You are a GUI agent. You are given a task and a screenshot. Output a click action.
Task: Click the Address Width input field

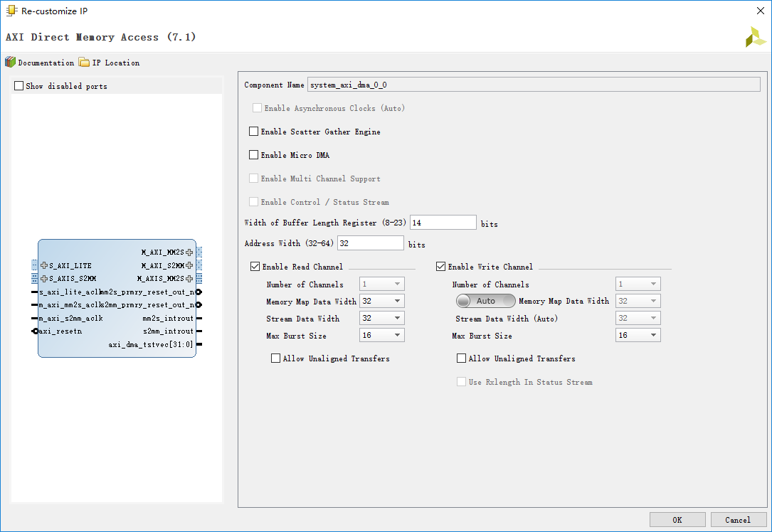pyautogui.click(x=370, y=243)
